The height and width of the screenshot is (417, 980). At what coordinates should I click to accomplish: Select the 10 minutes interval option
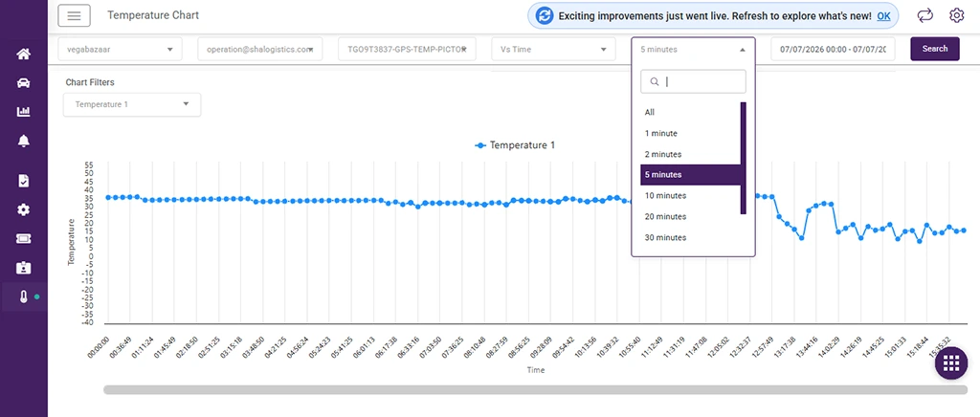click(690, 196)
